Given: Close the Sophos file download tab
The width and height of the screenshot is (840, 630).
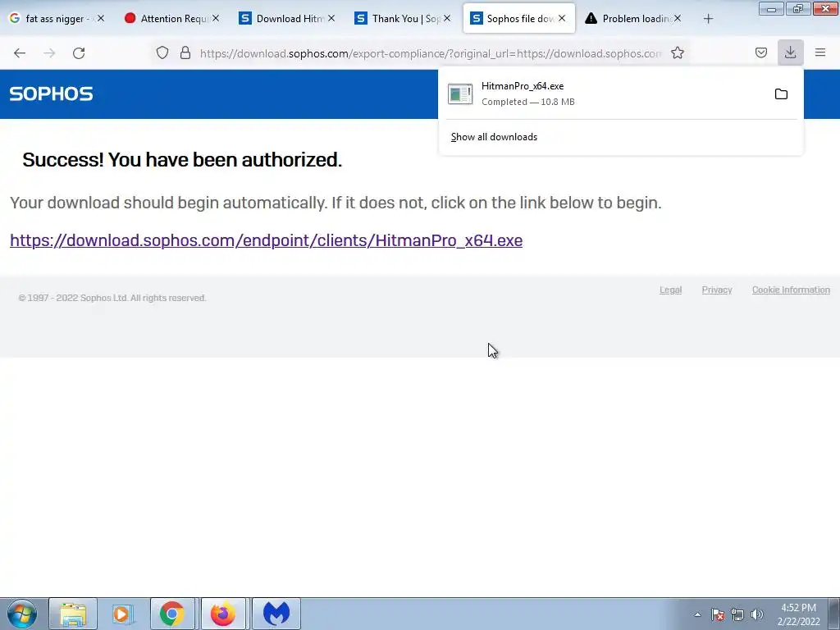Looking at the screenshot, I should click(x=561, y=18).
